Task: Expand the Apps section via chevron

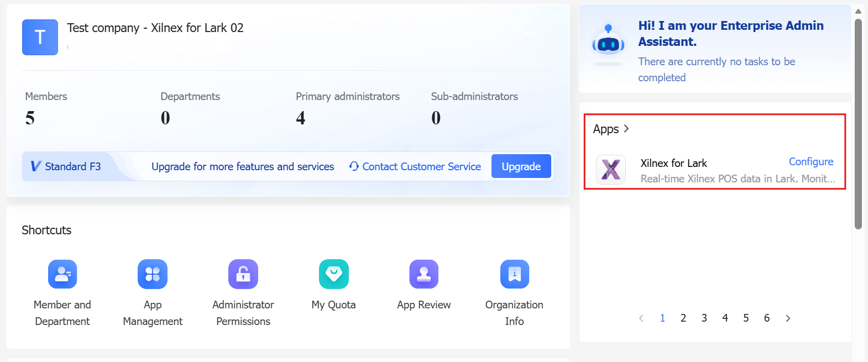Action: [x=626, y=129]
